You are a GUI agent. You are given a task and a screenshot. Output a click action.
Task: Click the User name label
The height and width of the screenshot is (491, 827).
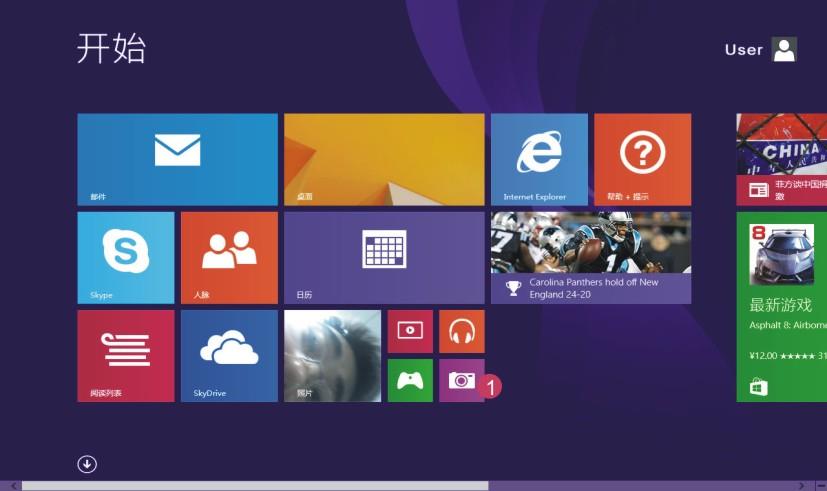[x=744, y=50]
